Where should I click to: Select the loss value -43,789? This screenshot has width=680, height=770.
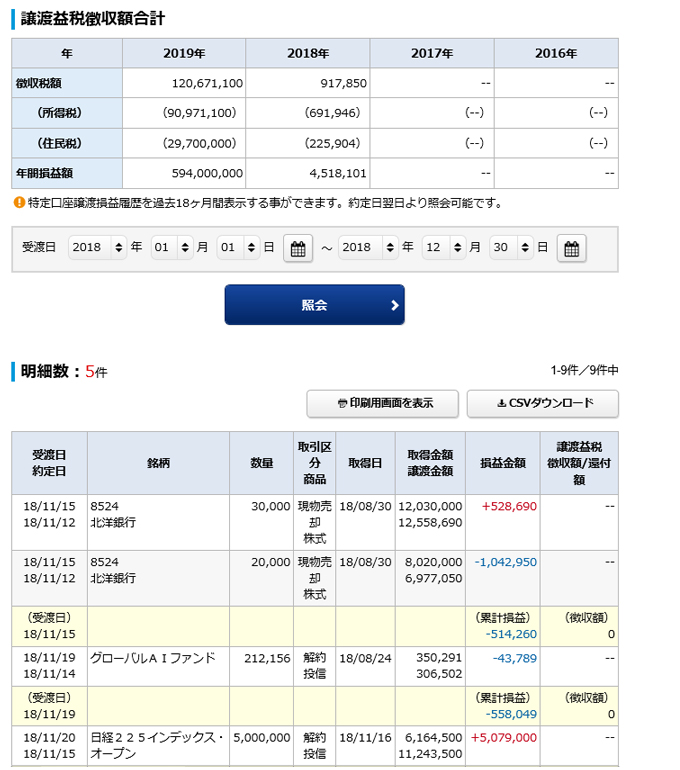(515, 659)
